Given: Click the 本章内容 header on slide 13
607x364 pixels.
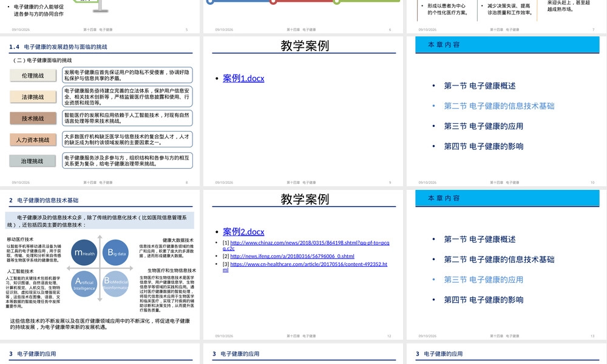Looking at the screenshot, I should click(507, 198).
